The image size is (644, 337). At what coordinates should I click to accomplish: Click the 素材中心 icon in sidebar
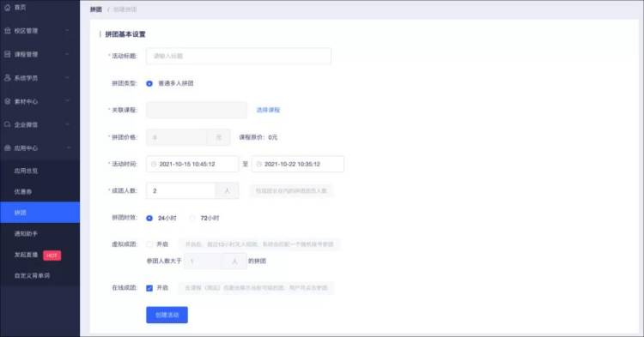tap(7, 101)
